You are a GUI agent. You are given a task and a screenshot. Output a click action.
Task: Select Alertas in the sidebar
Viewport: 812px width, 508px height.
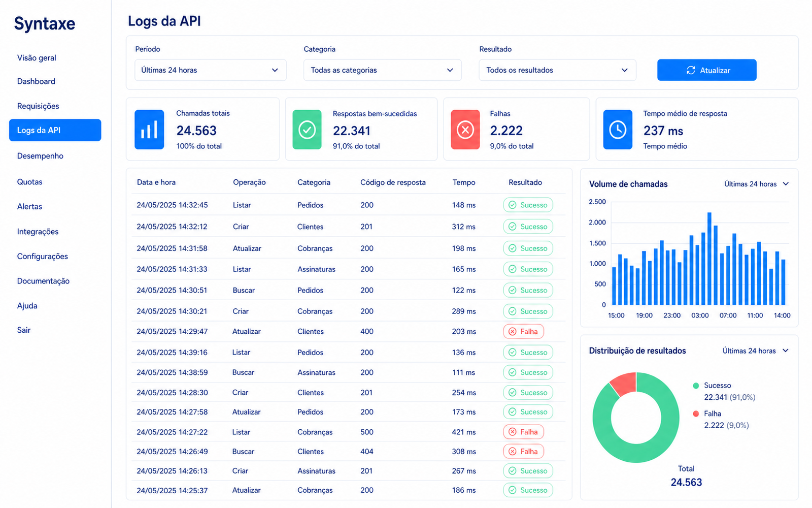coord(29,206)
